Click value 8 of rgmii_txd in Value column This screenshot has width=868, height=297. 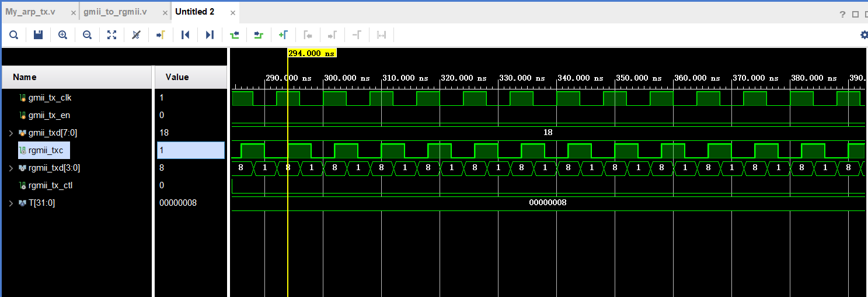(162, 168)
